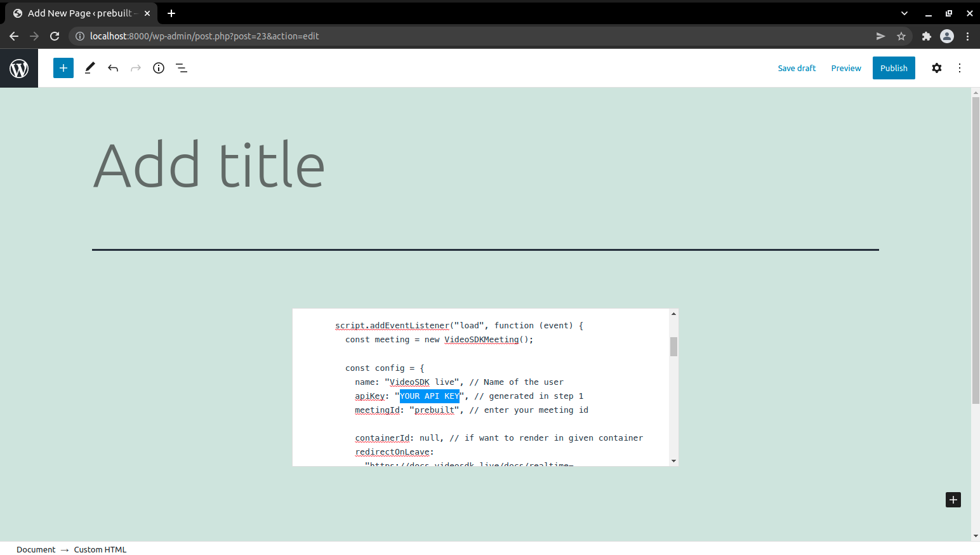
Task: Click the Add title field
Action: point(486,165)
